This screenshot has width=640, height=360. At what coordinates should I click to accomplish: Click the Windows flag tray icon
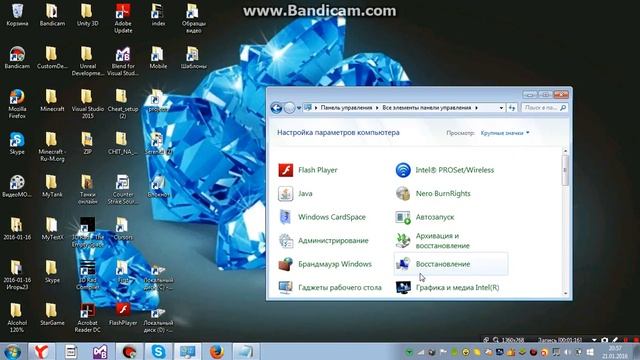(590, 352)
